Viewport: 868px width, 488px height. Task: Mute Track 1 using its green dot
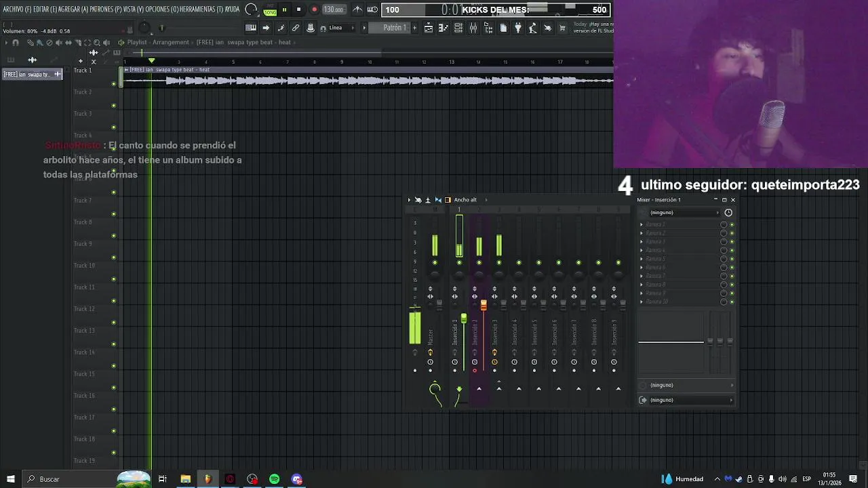pyautogui.click(x=114, y=84)
